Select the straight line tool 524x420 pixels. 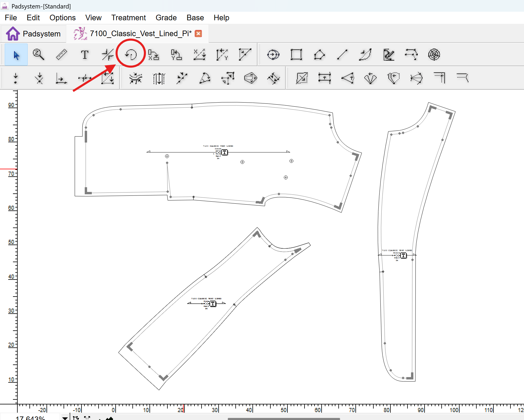click(342, 55)
